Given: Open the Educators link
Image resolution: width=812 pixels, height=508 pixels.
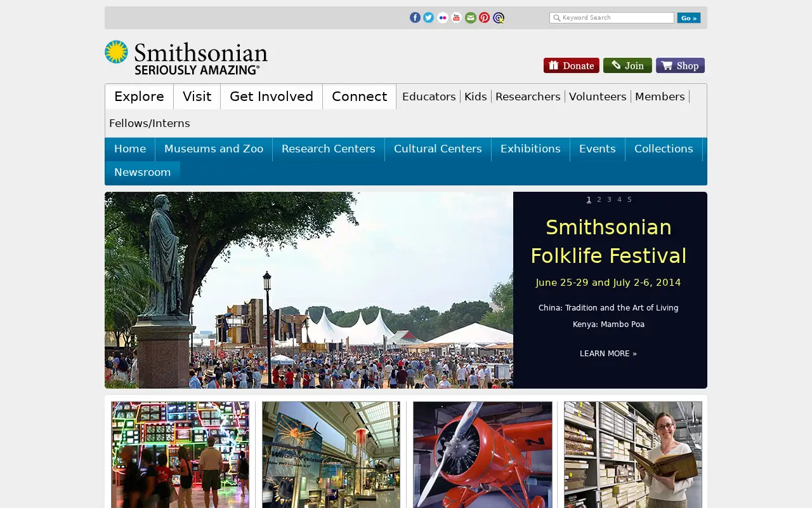Looking at the screenshot, I should 429,97.
